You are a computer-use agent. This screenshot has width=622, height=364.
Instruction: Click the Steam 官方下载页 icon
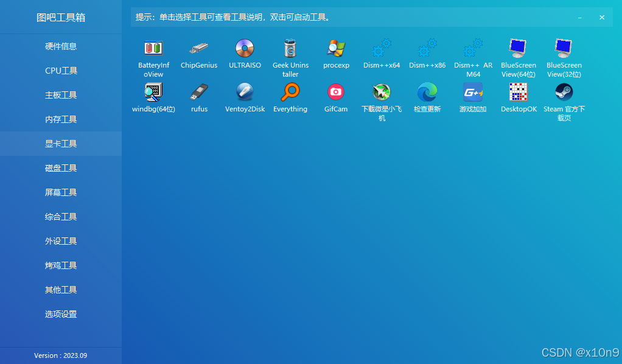click(564, 92)
